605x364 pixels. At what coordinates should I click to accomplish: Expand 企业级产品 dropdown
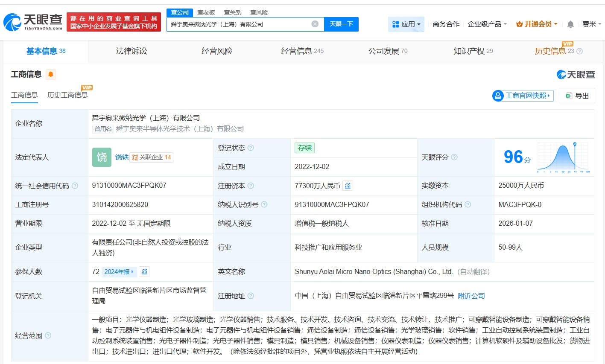[x=487, y=24]
